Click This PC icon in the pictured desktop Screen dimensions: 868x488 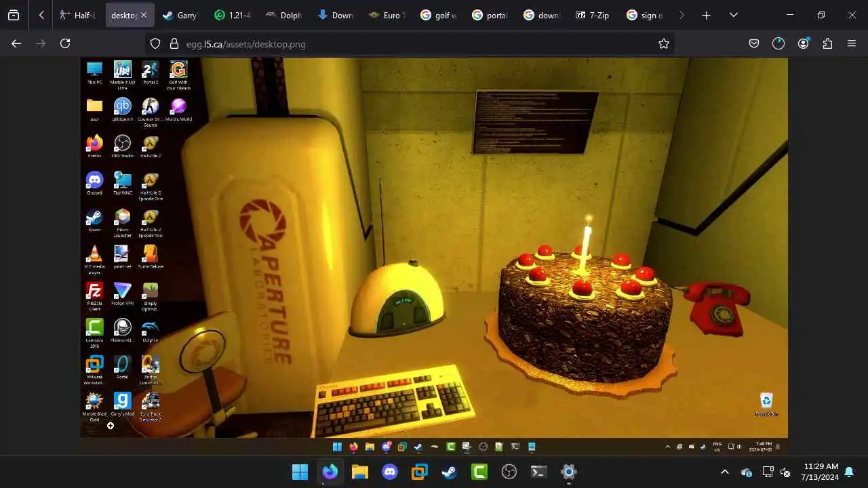coord(94,73)
